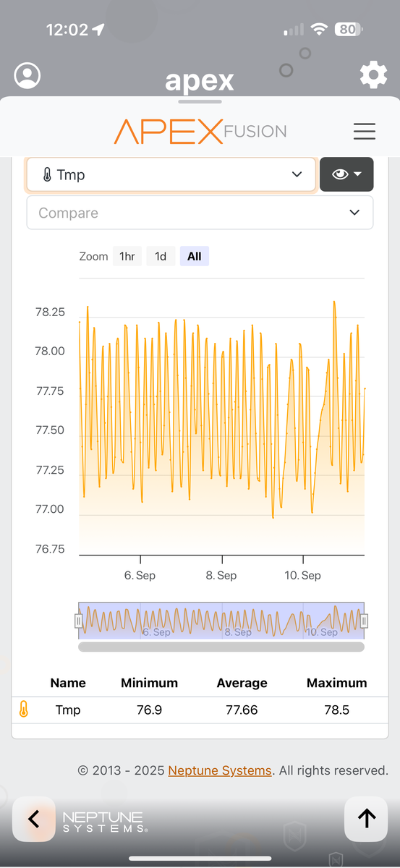This screenshot has width=400, height=868.
Task: Expand the Compare dropdown
Action: [x=200, y=213]
